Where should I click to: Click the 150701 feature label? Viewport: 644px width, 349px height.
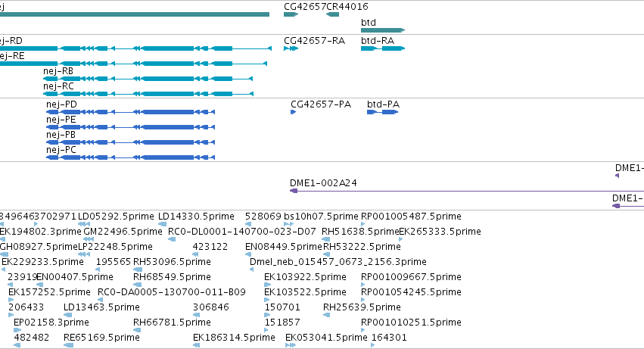tap(282, 307)
